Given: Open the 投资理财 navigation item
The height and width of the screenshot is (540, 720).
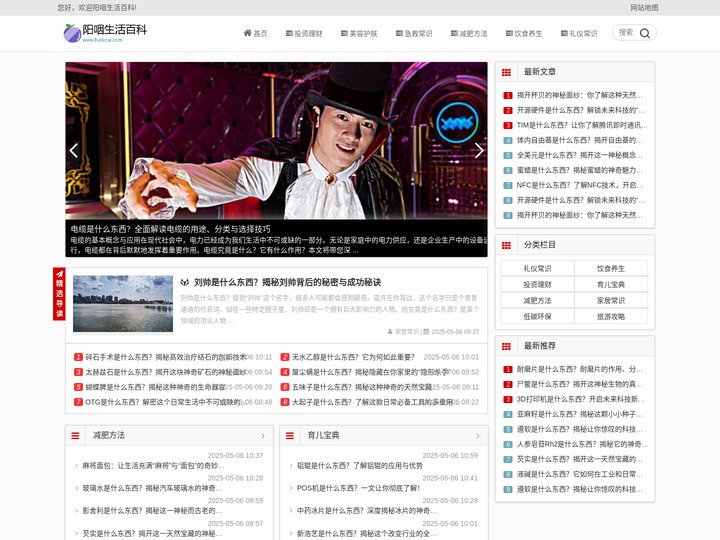Looking at the screenshot, I should click(x=304, y=34).
